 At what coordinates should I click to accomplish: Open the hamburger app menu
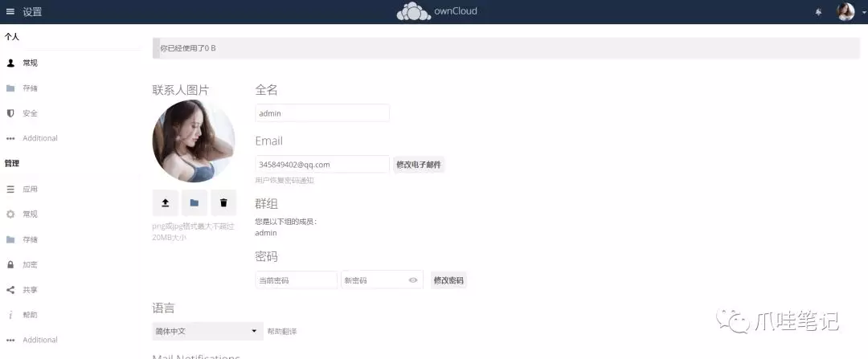(10, 11)
